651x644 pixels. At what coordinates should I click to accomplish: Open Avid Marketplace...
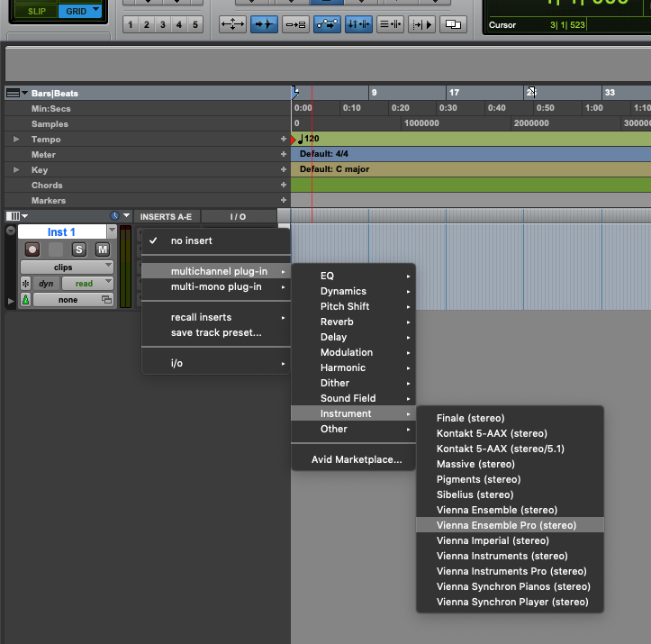(x=353, y=459)
